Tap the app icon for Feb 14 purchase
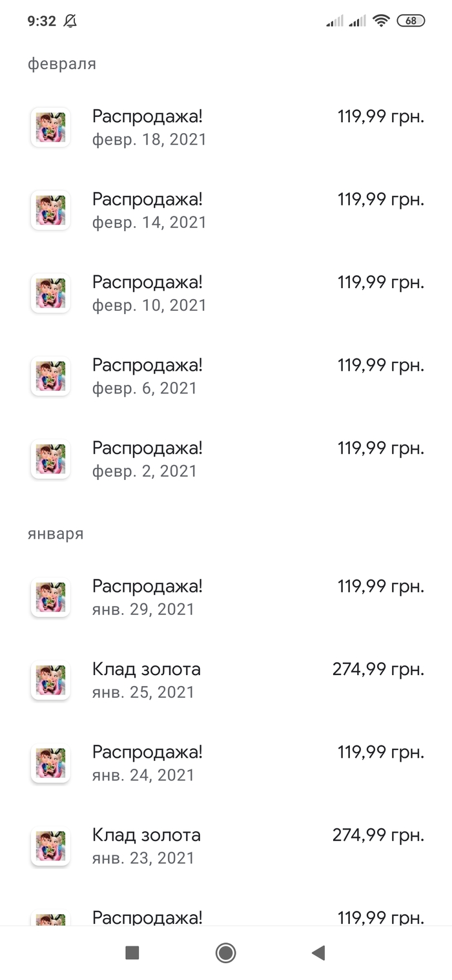 [50, 210]
